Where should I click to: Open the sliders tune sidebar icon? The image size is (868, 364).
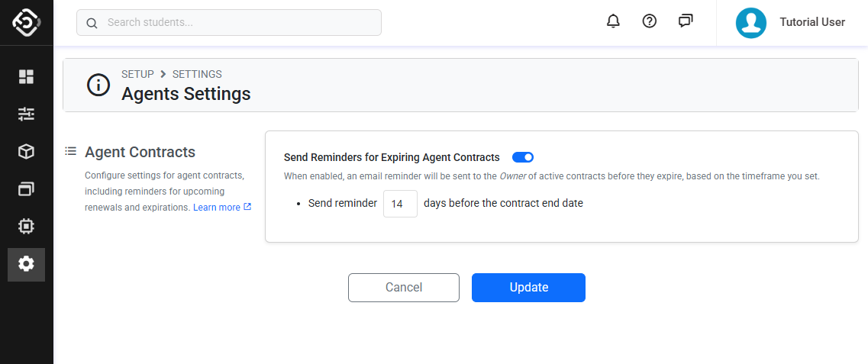coord(26,114)
